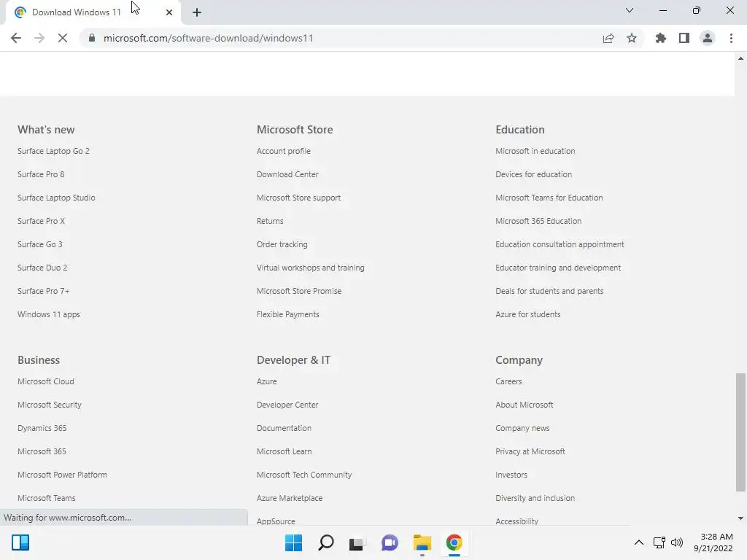The width and height of the screenshot is (747, 560).
Task: View site security lock information
Action: tap(92, 38)
